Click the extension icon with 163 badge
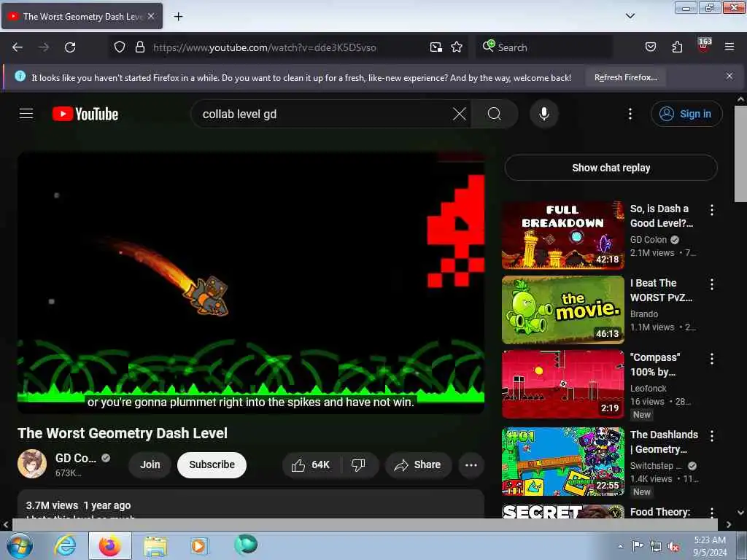 pyautogui.click(x=704, y=46)
